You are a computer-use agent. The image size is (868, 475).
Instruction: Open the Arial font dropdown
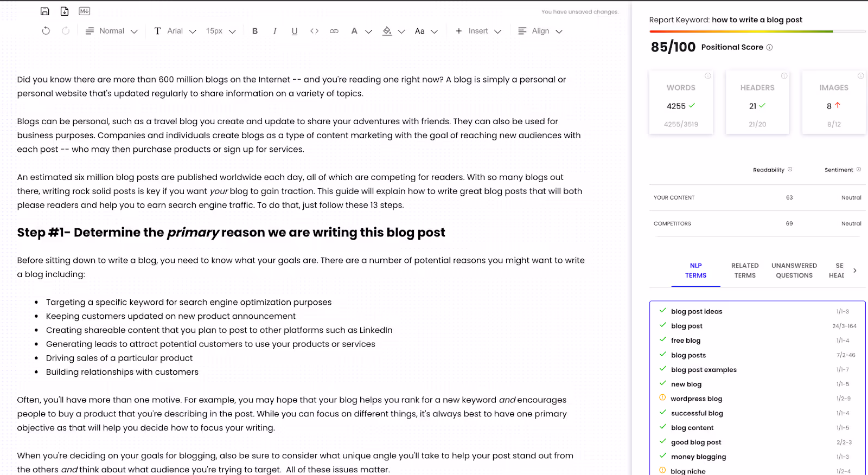point(175,31)
